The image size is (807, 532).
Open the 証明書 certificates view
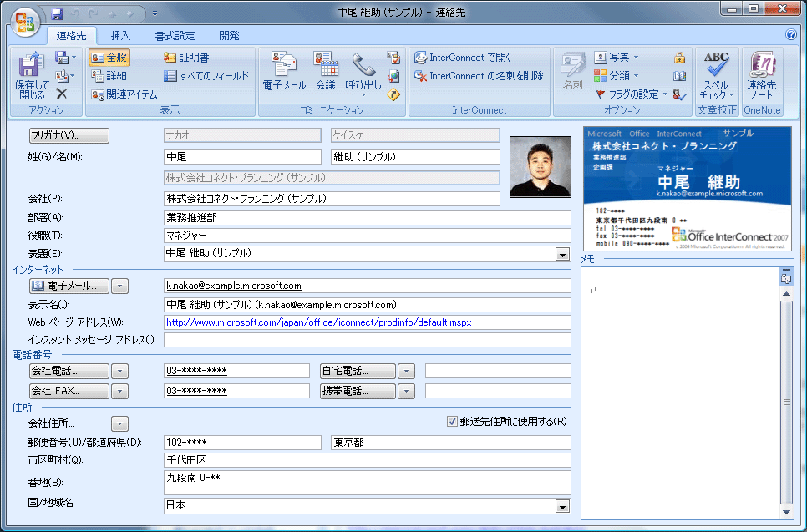185,58
